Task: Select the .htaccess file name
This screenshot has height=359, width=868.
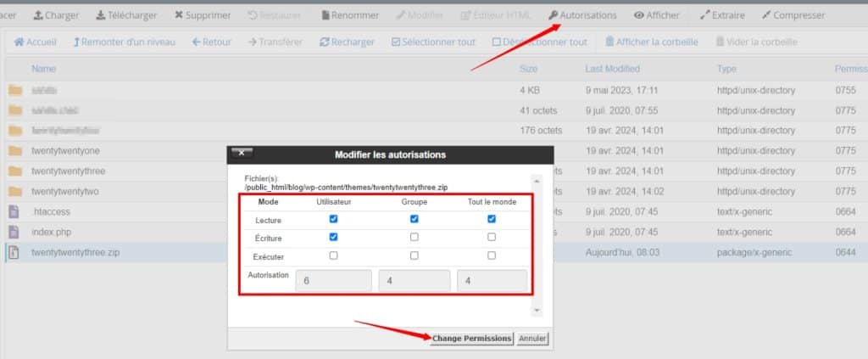Action: [51, 211]
